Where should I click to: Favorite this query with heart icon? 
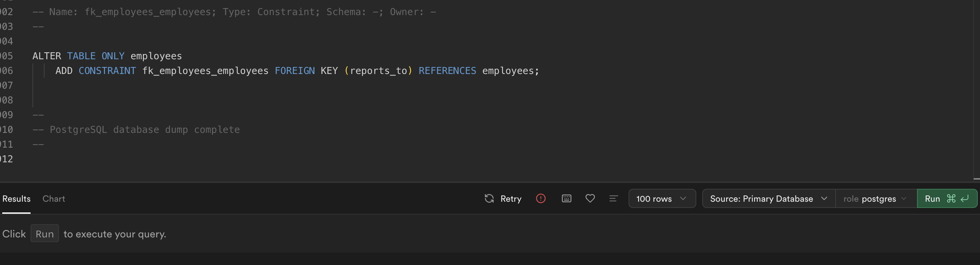590,198
